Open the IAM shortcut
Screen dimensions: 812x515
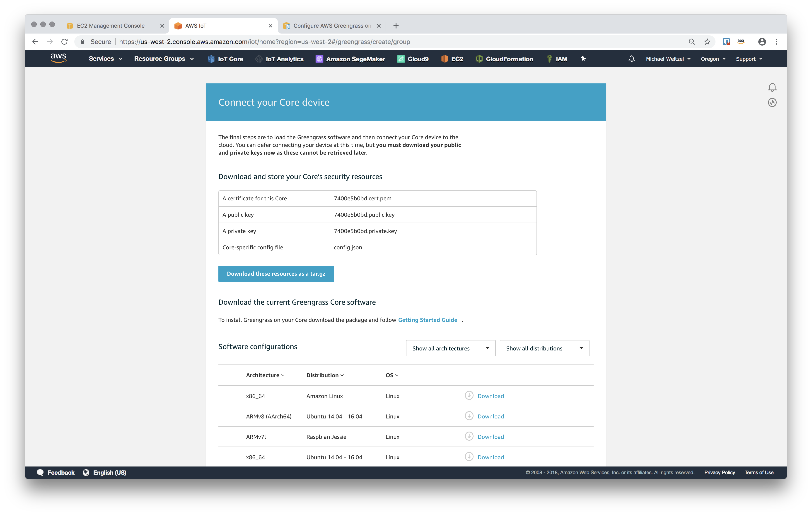(557, 59)
